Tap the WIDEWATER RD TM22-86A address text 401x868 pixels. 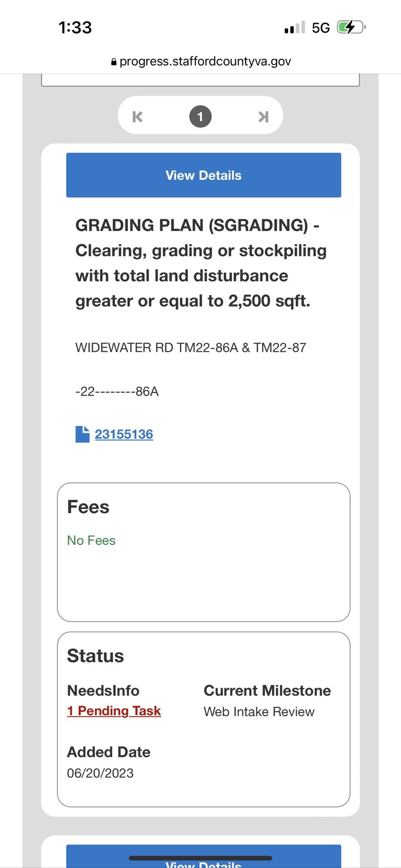191,348
